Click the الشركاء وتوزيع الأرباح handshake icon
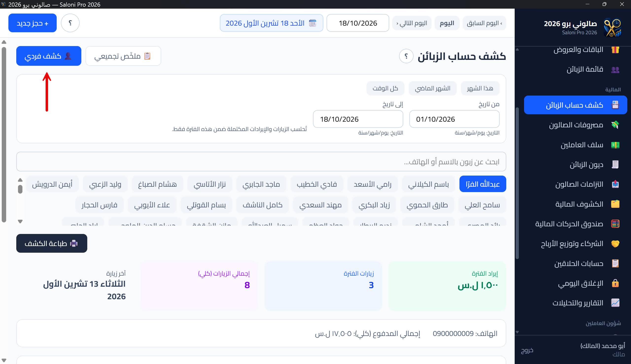 (x=615, y=244)
